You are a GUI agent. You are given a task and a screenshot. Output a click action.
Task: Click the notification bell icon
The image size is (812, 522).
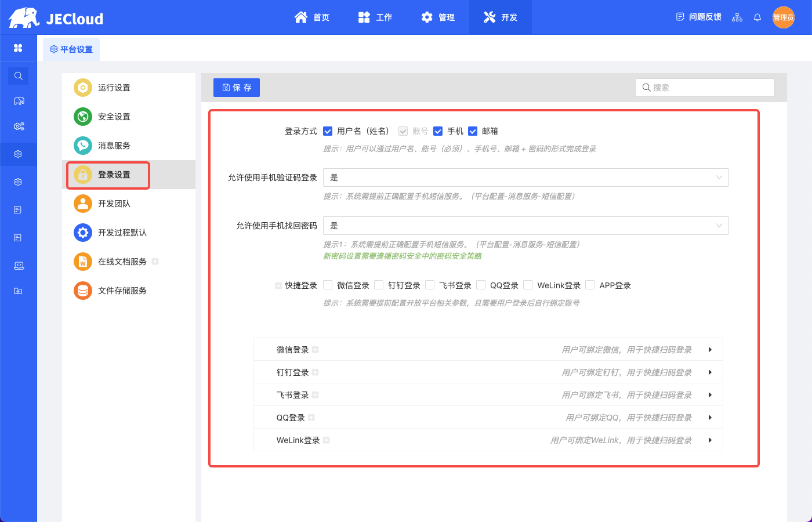(757, 17)
